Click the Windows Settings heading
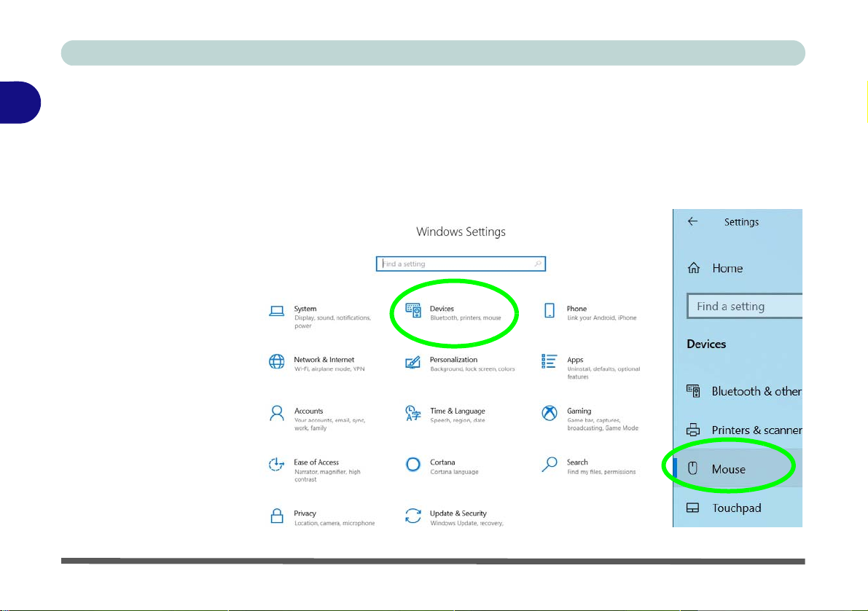This screenshot has width=868, height=611. click(x=461, y=232)
